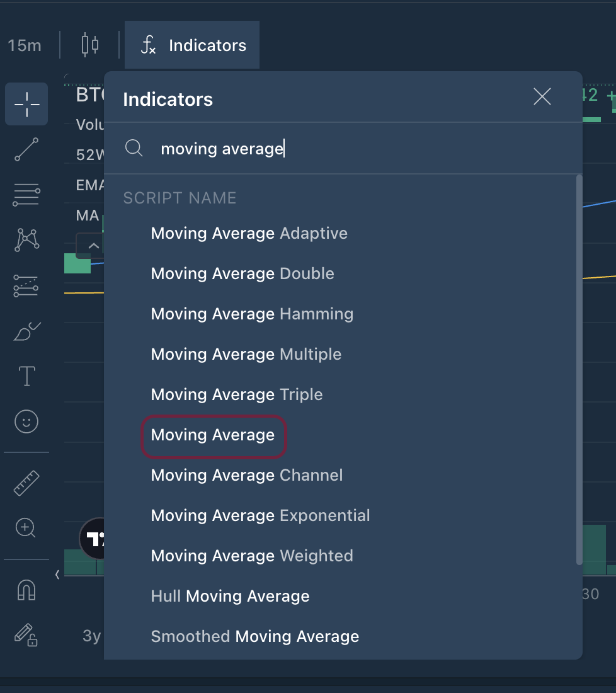
Task: Change the 15m timeframe interval
Action: pos(25,45)
